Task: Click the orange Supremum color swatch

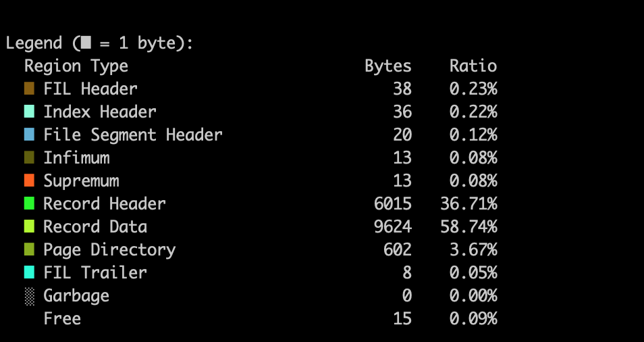Action: coord(29,180)
